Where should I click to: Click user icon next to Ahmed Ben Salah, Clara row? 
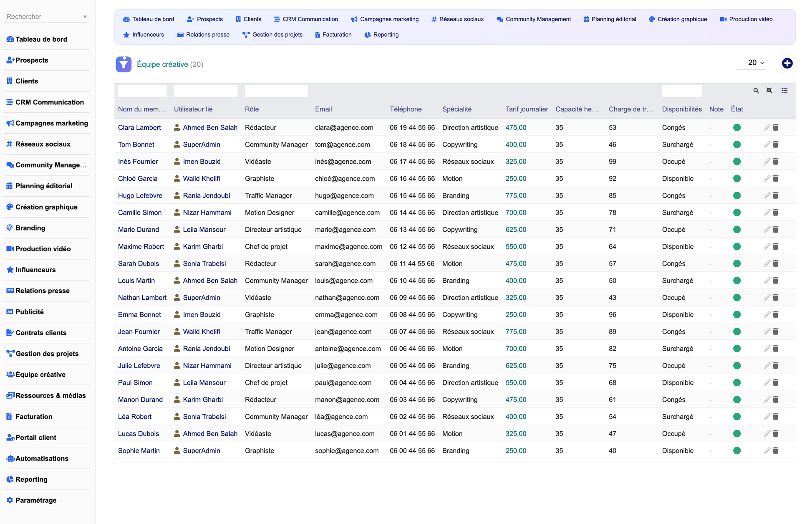[x=177, y=127]
